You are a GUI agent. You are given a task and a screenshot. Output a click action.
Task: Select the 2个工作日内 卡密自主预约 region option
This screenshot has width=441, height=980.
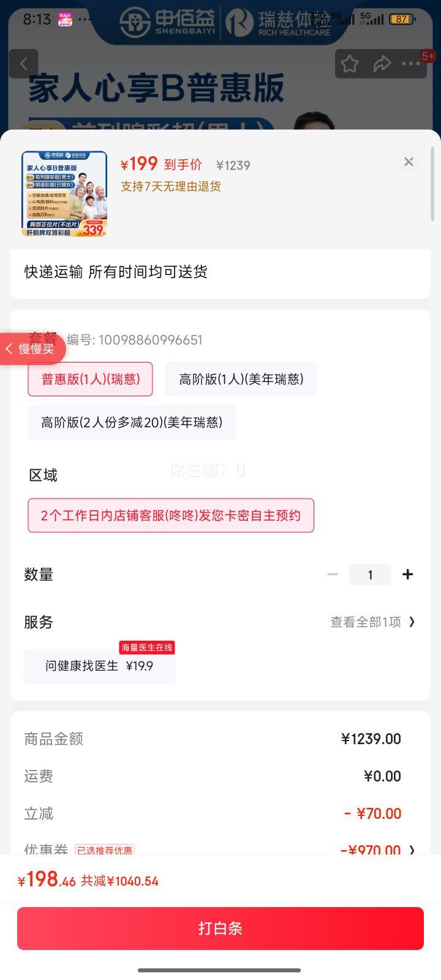pyautogui.click(x=171, y=515)
